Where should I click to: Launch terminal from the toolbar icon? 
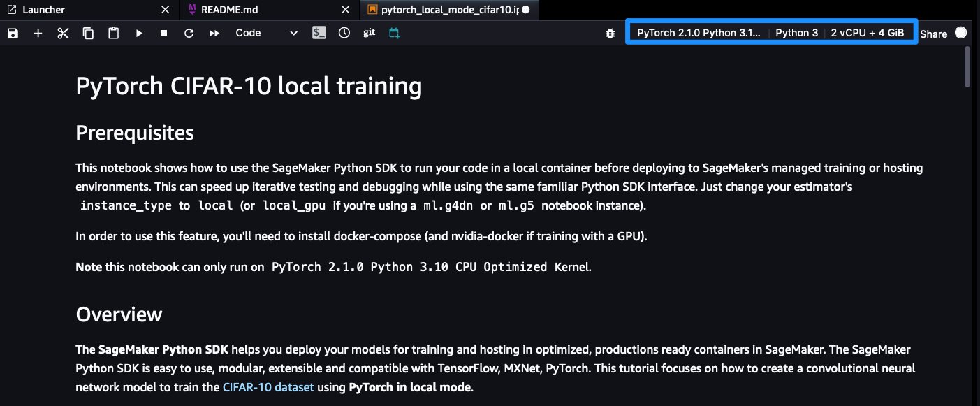[x=319, y=33]
